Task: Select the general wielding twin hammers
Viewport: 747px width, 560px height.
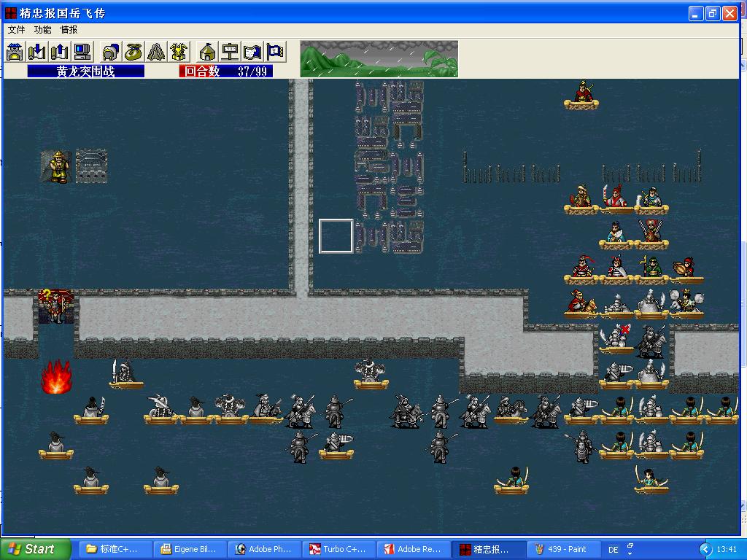Action: coord(686,303)
